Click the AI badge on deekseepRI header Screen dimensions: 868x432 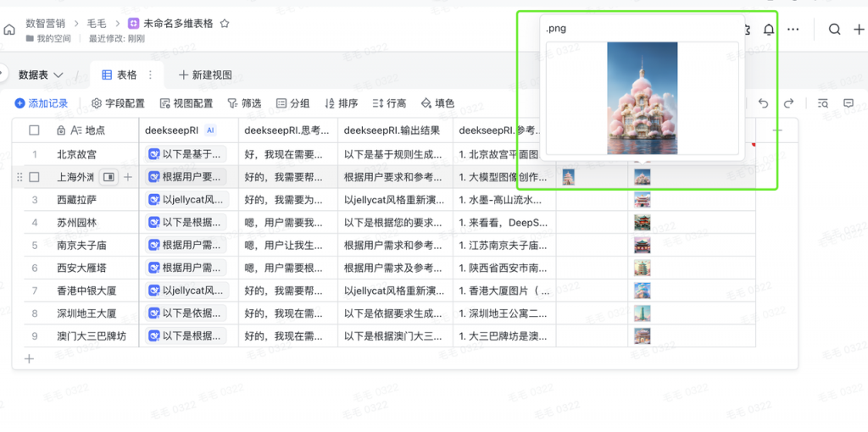[210, 130]
